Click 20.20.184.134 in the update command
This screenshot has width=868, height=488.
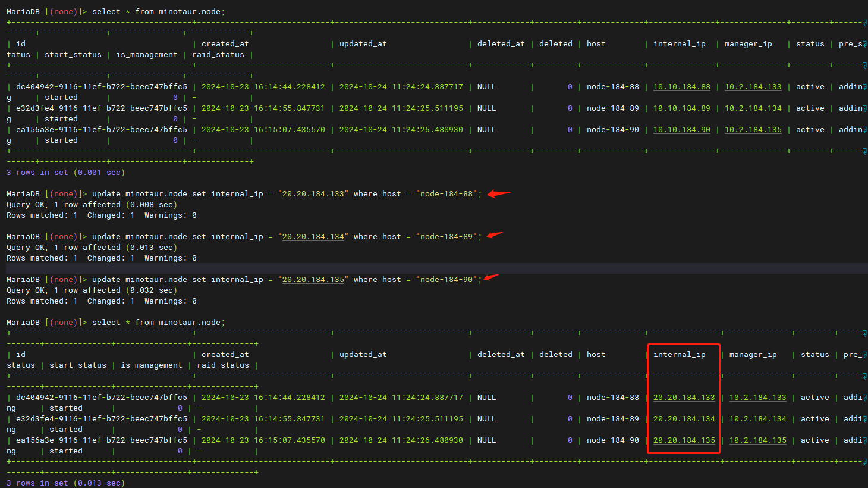click(313, 237)
